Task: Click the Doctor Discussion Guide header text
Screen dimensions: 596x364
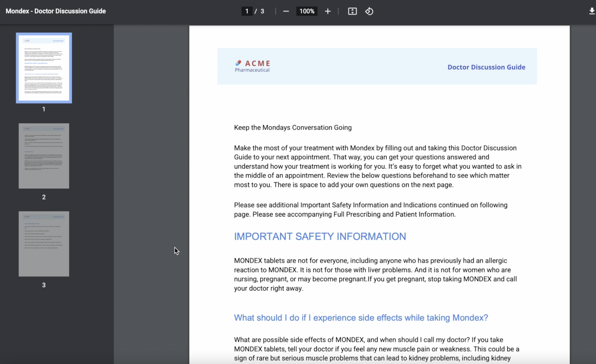Action: [x=486, y=67]
